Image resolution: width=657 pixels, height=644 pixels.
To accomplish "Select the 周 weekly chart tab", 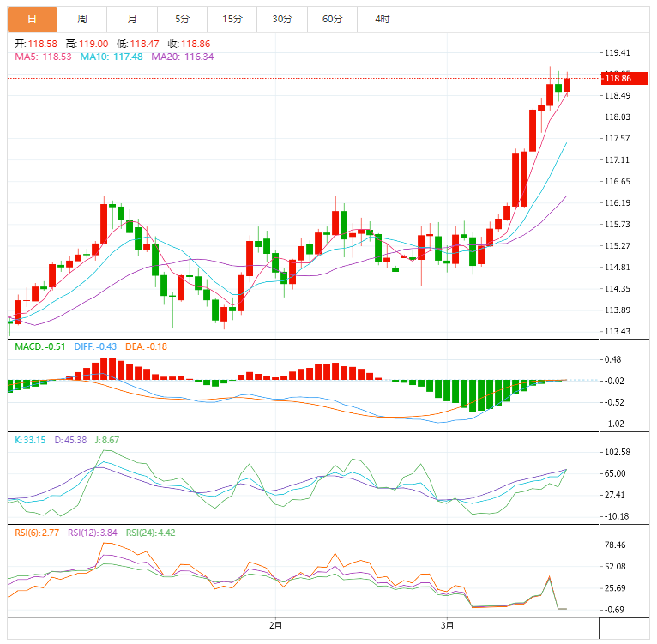I will (x=81, y=18).
